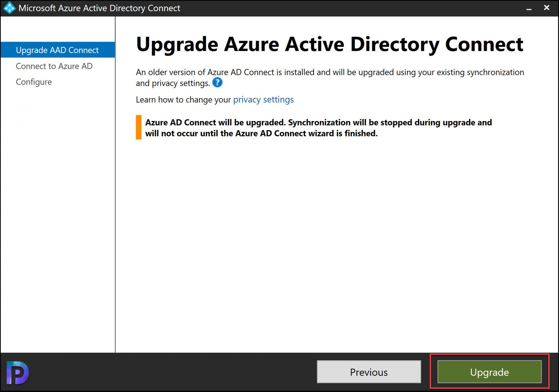Screen dimensions: 559x392
Task: Click the orange warning indicator bar
Action: click(139, 127)
